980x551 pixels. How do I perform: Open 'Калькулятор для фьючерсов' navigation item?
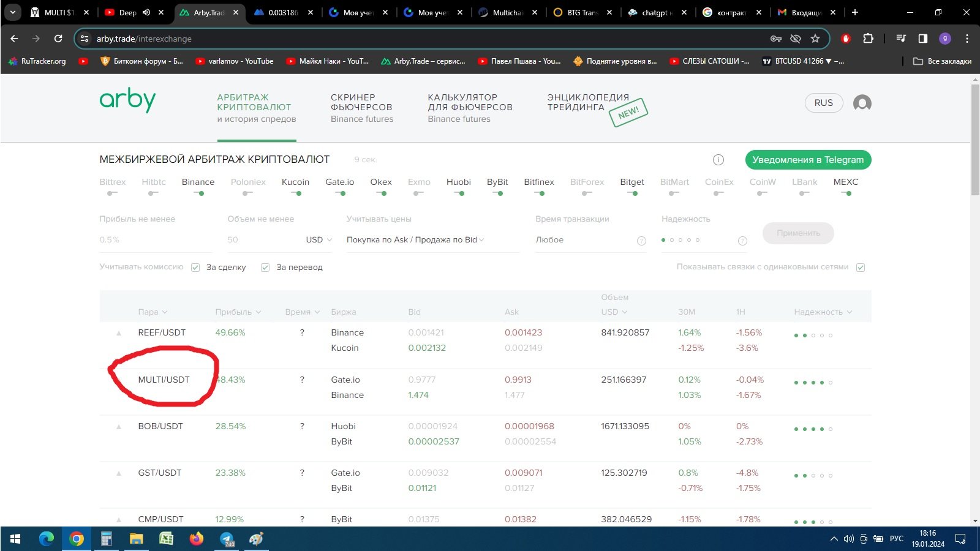tap(470, 108)
